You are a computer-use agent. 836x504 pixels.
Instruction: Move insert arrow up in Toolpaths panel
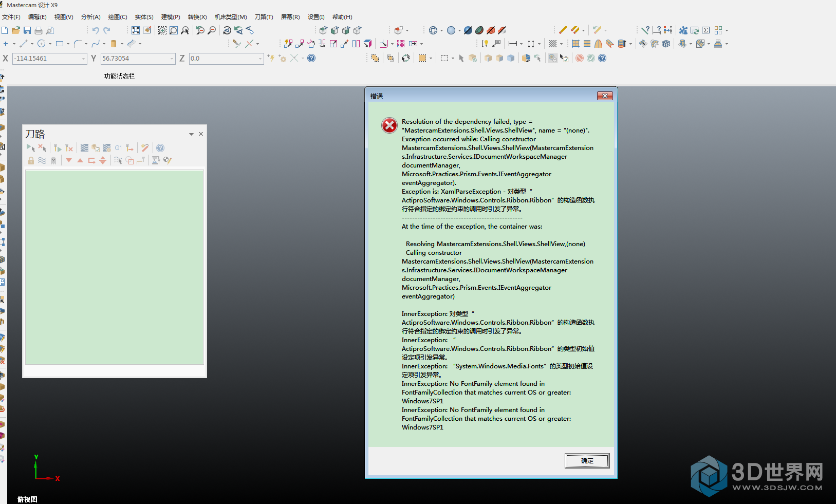coord(80,160)
